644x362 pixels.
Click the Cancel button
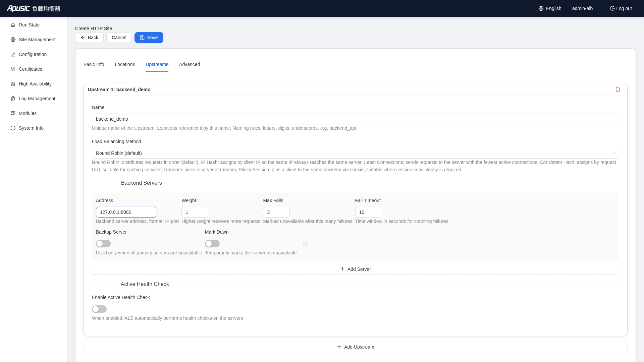(x=119, y=38)
